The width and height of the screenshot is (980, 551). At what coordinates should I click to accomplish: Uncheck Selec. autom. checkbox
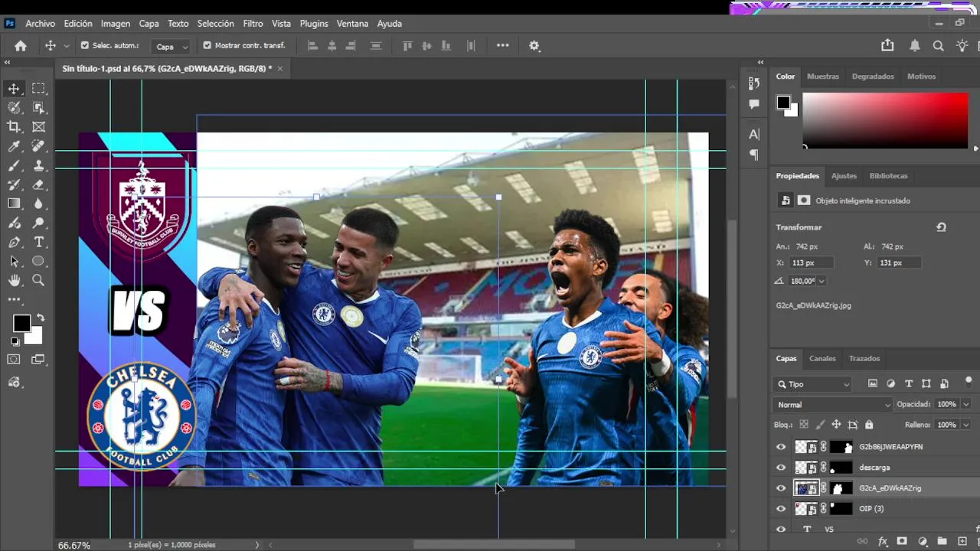(x=85, y=45)
